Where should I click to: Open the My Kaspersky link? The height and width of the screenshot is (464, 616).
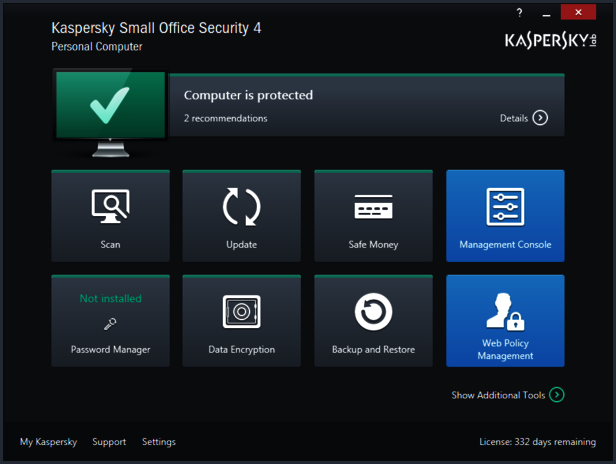[x=48, y=442]
